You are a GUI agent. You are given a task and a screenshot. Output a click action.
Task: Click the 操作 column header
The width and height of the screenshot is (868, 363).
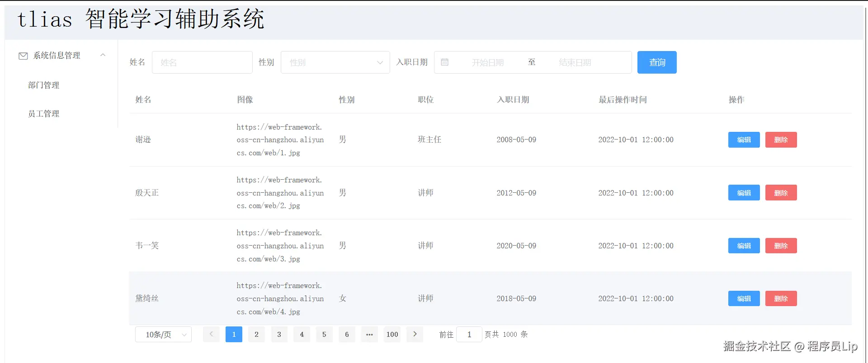(736, 100)
